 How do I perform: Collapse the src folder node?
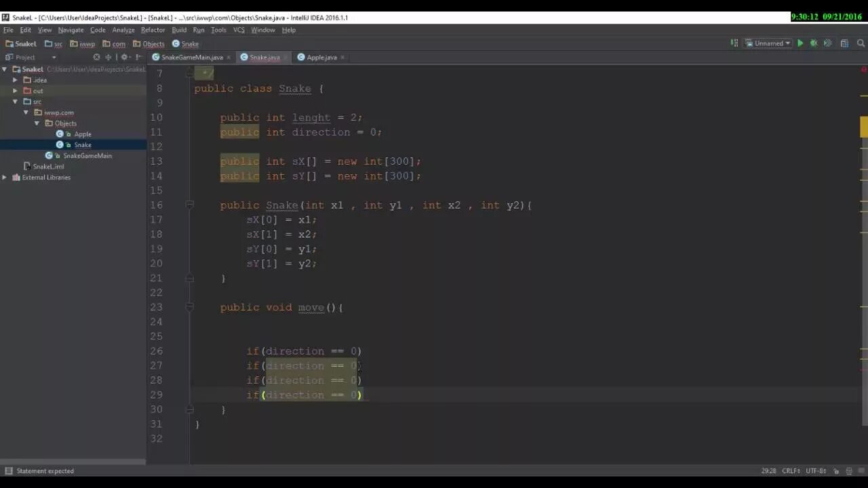(15, 102)
